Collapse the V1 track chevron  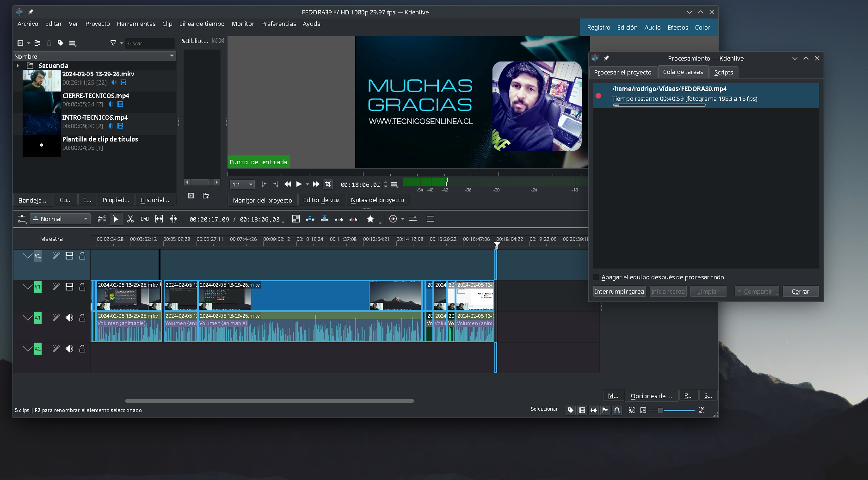27,287
